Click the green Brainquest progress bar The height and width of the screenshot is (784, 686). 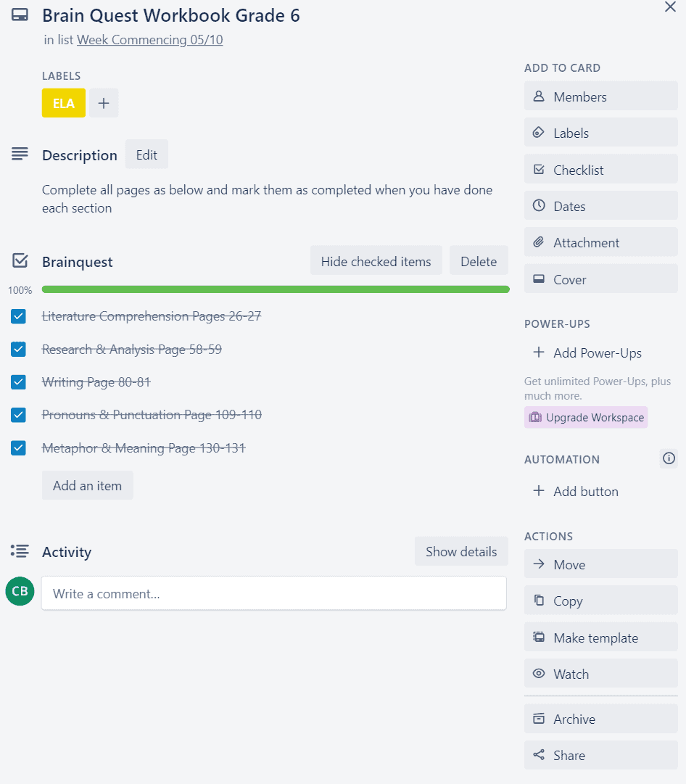pyautogui.click(x=276, y=289)
